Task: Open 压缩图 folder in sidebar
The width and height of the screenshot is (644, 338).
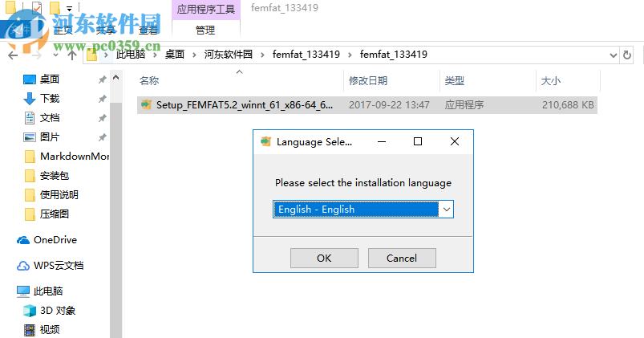Action: click(55, 214)
